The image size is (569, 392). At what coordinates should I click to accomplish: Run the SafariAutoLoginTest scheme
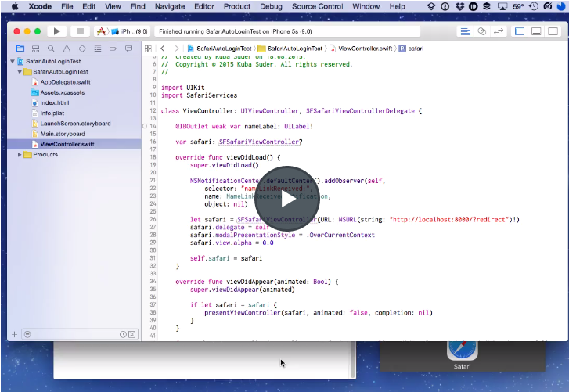[57, 31]
